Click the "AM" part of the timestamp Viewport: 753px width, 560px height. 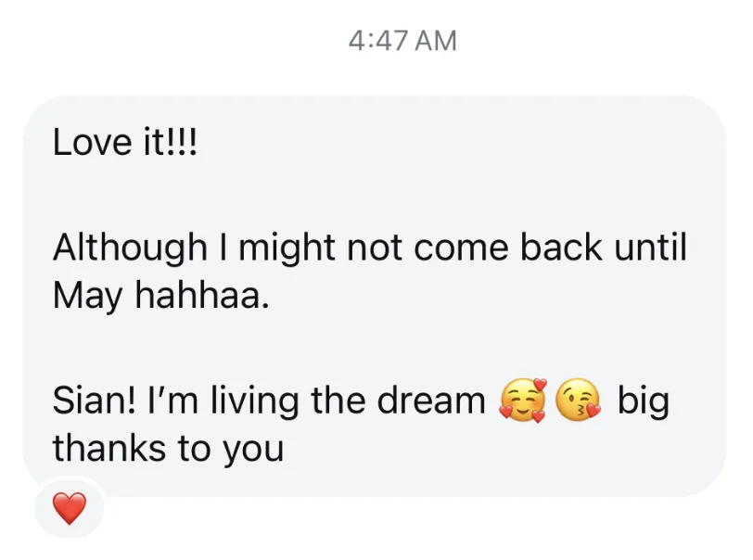coord(436,41)
